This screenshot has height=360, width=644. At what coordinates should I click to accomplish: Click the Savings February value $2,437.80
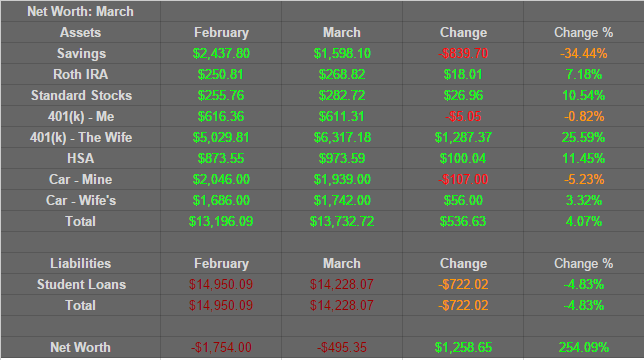click(221, 53)
